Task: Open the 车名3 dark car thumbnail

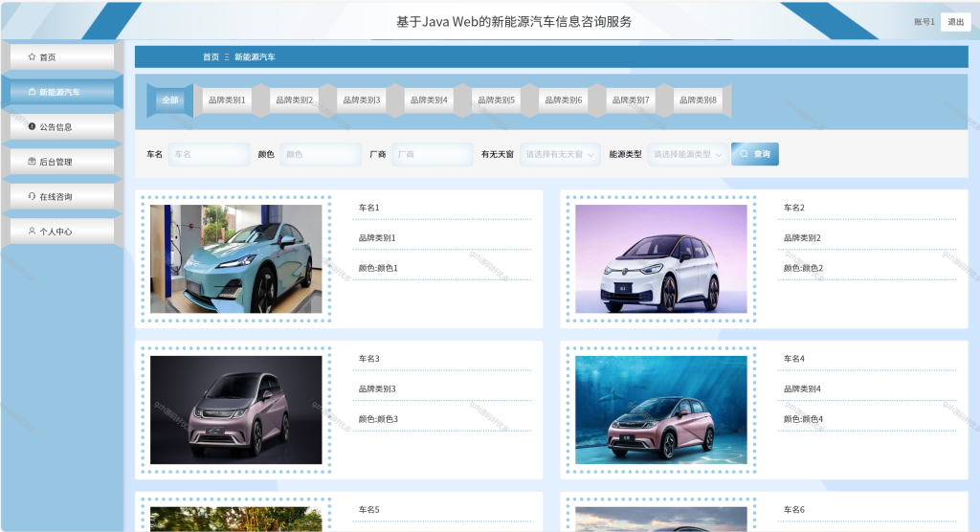Action: (236, 410)
